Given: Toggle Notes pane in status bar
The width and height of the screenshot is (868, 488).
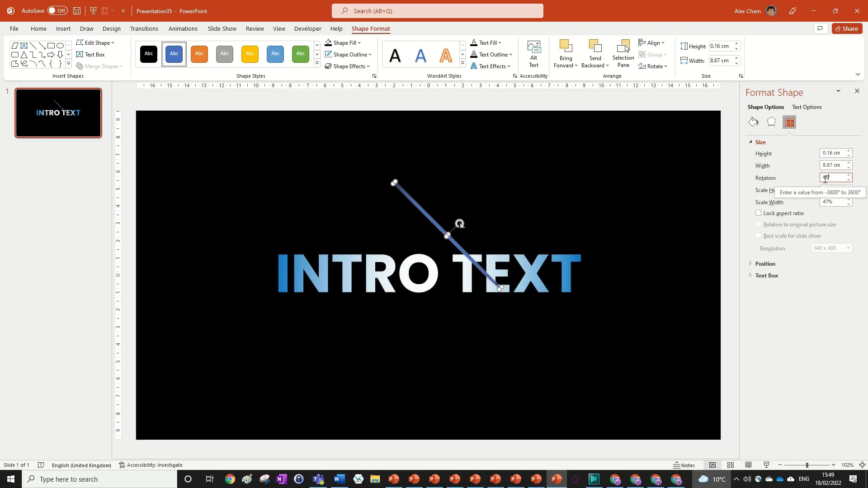Looking at the screenshot, I should (x=684, y=465).
